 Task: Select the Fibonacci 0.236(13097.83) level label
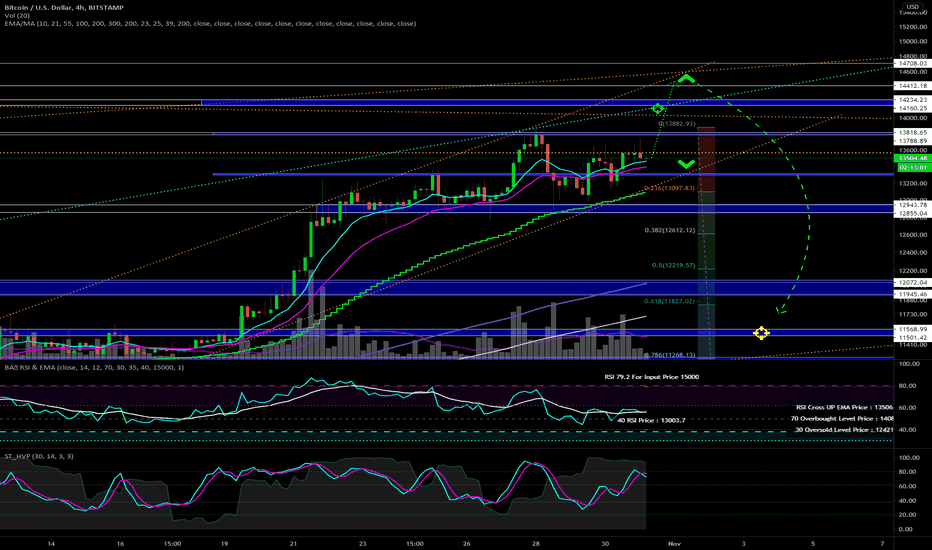pyautogui.click(x=669, y=188)
